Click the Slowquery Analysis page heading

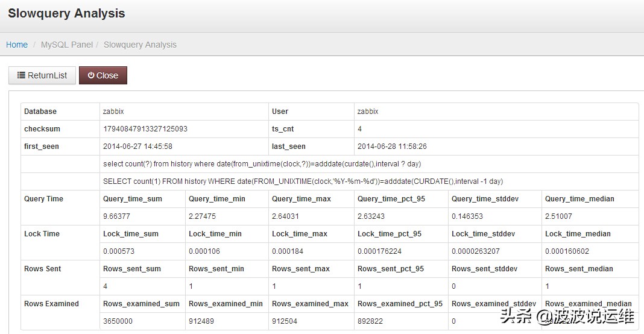(x=66, y=13)
